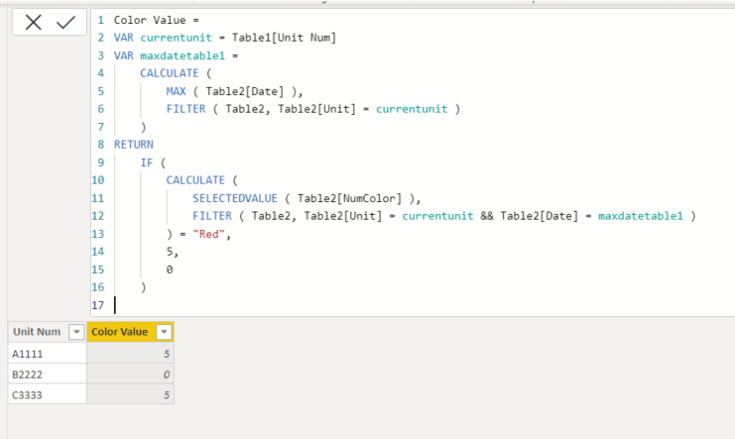Select the Color Value 5 in A1111 row
The height and width of the screenshot is (439, 735).
pyautogui.click(x=130, y=354)
